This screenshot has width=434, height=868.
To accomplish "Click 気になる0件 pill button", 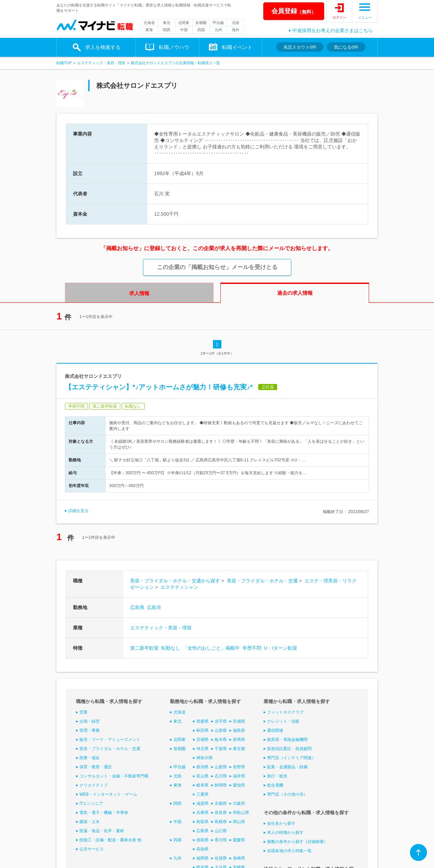I will [x=346, y=47].
